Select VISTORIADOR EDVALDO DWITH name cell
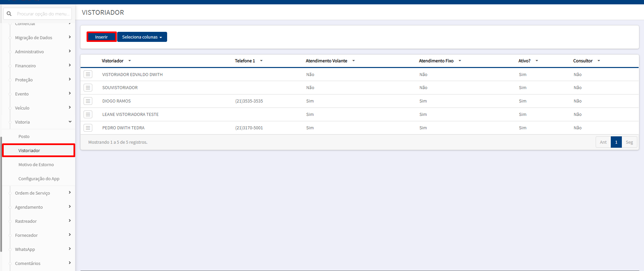644x271 pixels. 133,74
